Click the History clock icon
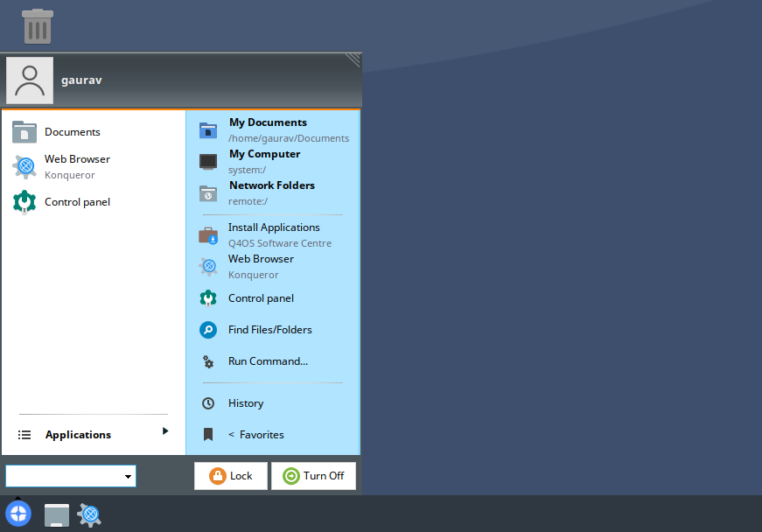The image size is (762, 532). pyautogui.click(x=208, y=403)
